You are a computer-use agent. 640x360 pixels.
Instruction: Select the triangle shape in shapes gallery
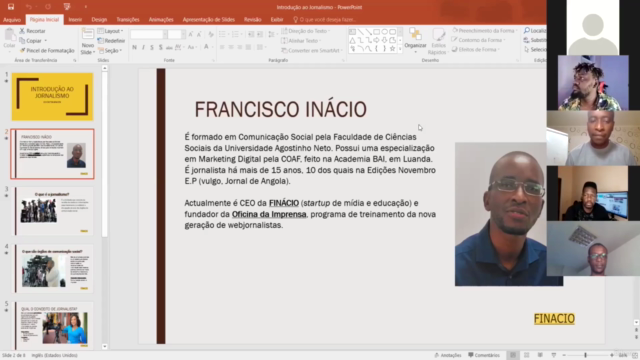click(x=352, y=40)
